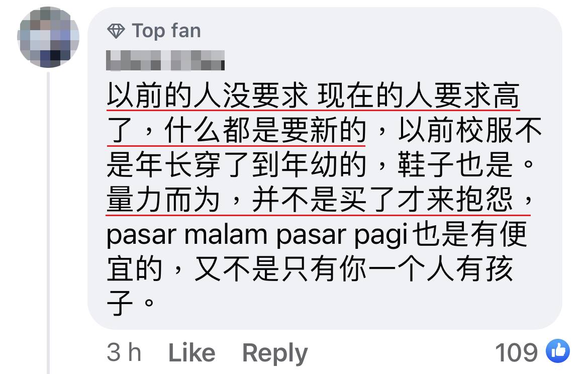Click the phrase 现在的人要求高
The width and height of the screenshot is (588, 374).
coord(419,96)
